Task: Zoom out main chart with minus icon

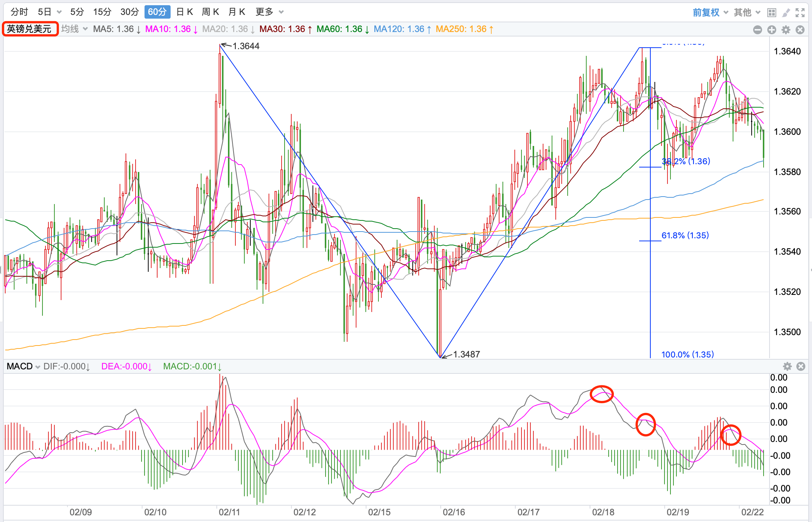Action: 758,30
